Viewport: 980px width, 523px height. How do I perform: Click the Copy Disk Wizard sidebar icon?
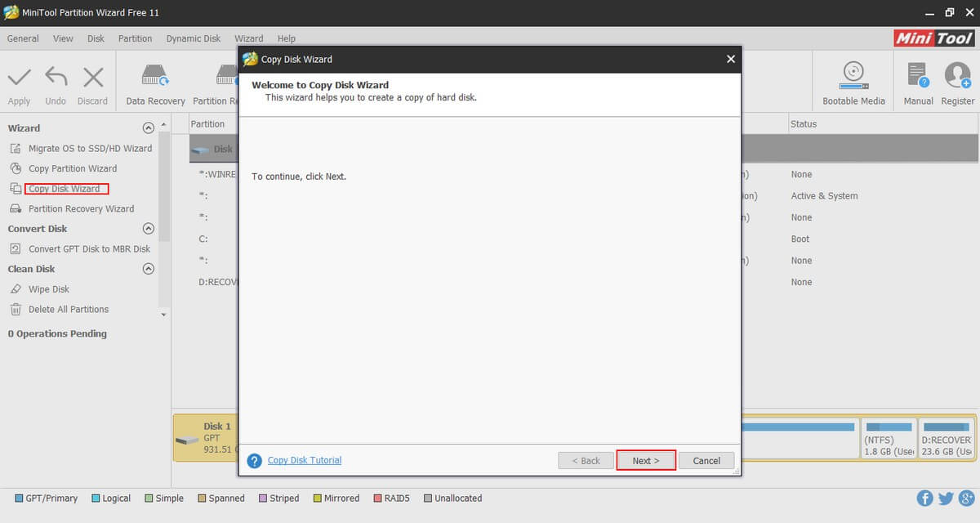click(x=15, y=189)
